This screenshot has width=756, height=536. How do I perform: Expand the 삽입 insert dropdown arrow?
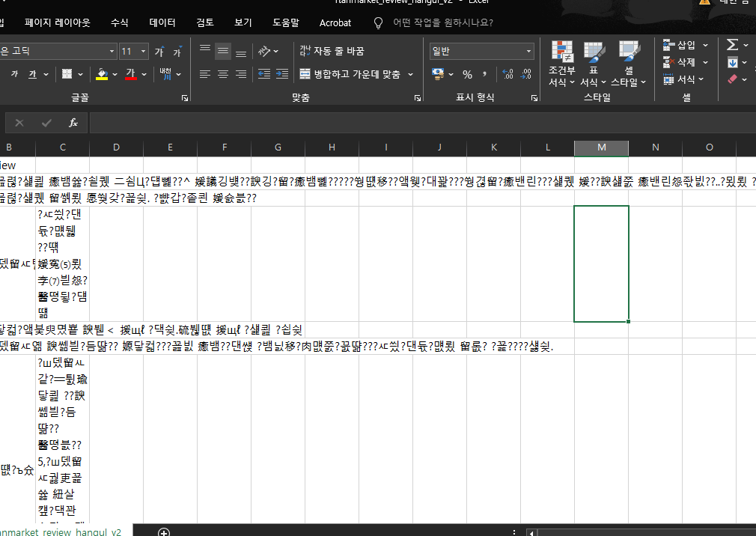click(705, 46)
